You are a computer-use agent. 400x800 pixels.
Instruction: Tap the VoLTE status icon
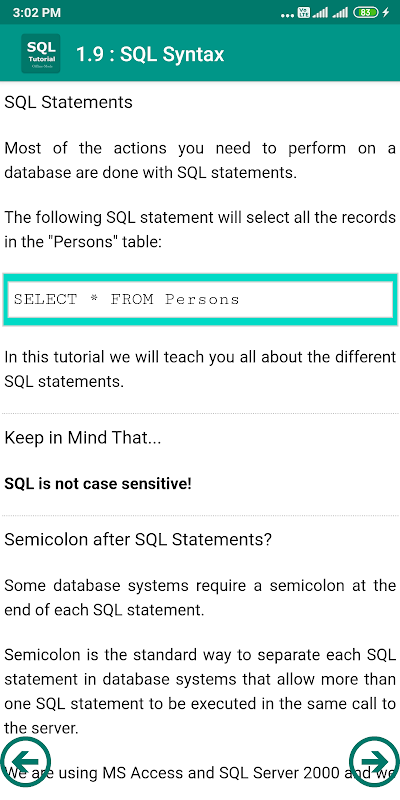(x=303, y=12)
